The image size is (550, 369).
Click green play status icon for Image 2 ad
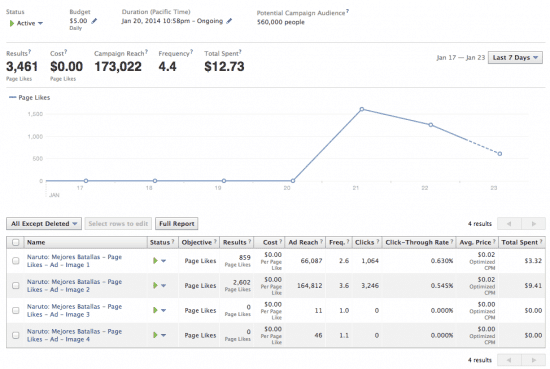click(x=155, y=286)
